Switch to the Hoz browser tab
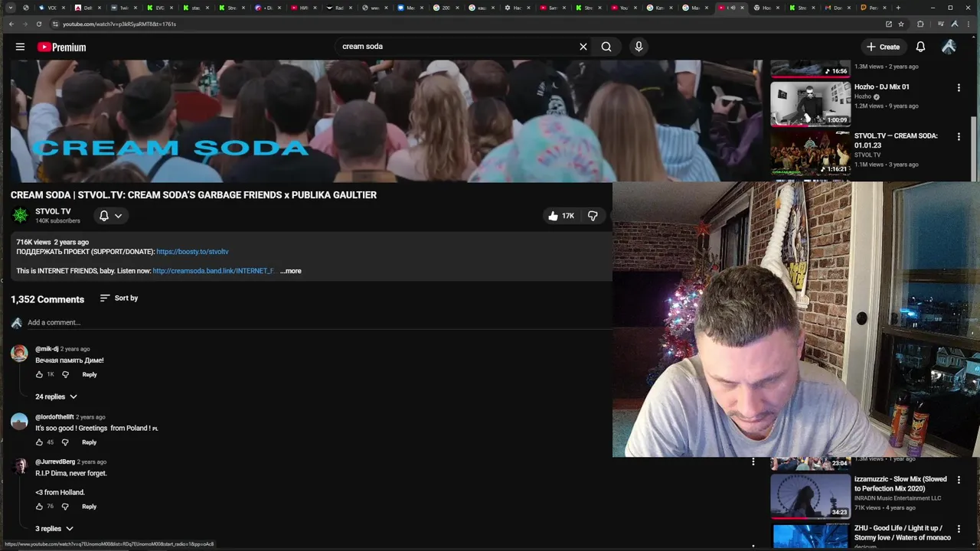Screen dimensions: 980x551 click(766, 8)
